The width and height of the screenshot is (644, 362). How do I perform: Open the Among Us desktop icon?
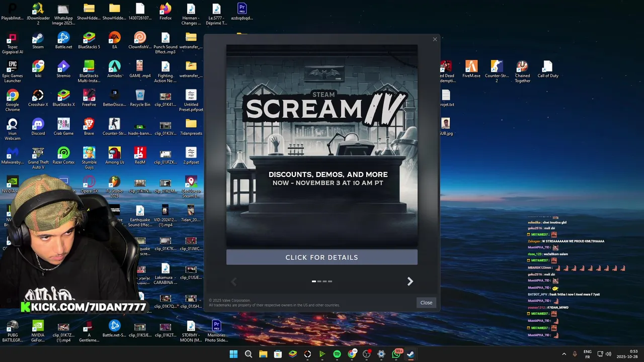coord(115,156)
